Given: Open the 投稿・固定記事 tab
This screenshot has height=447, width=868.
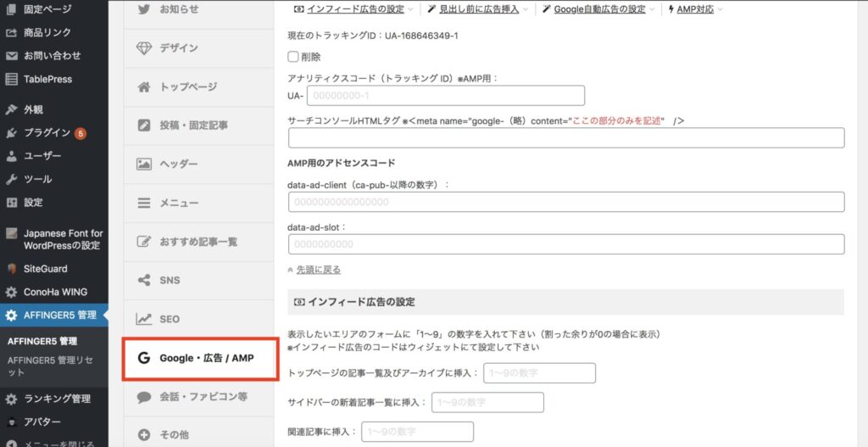Looking at the screenshot, I should (198, 126).
